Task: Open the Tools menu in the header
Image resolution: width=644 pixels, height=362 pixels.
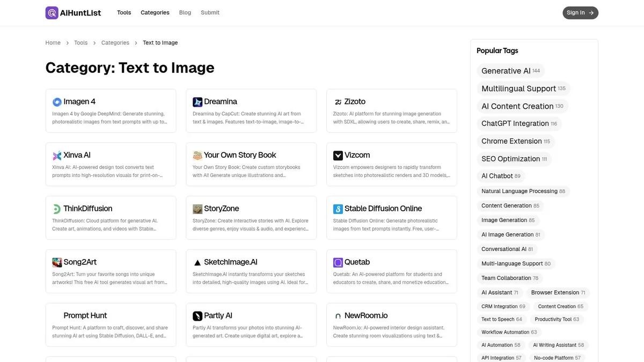Action: coord(124,13)
